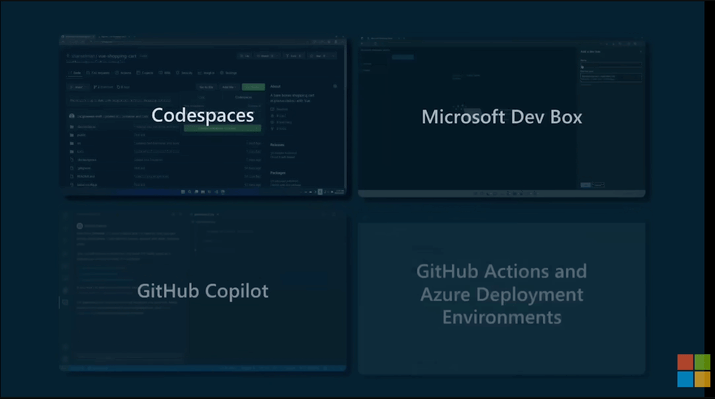Image resolution: width=715 pixels, height=399 pixels.
Task: Switch to the Codespaces tab in dropdown
Action: click(243, 97)
